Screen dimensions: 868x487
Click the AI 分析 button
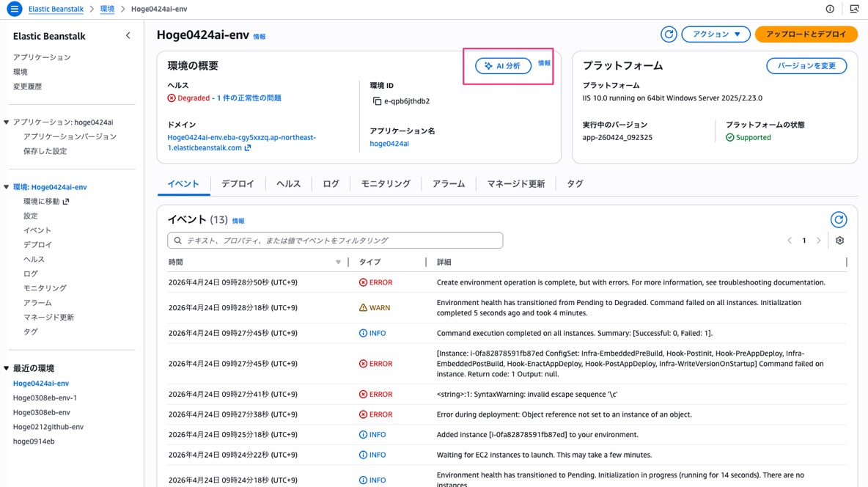click(x=503, y=66)
